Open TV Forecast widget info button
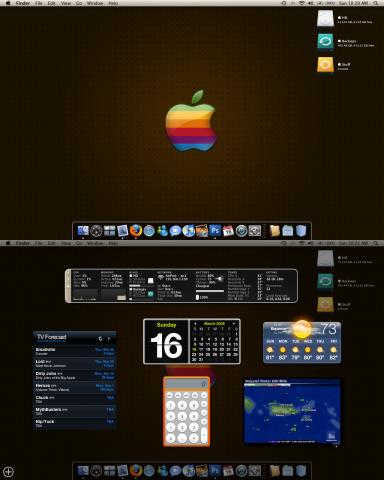This screenshot has height=480, width=384. tap(108, 338)
